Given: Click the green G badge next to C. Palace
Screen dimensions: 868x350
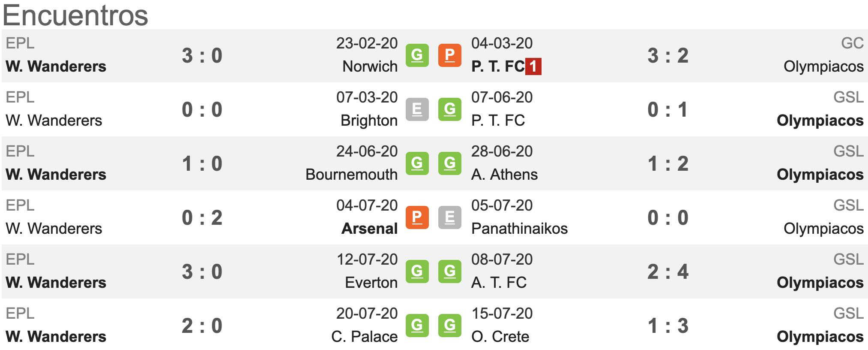Looking at the screenshot, I should pyautogui.click(x=417, y=326).
